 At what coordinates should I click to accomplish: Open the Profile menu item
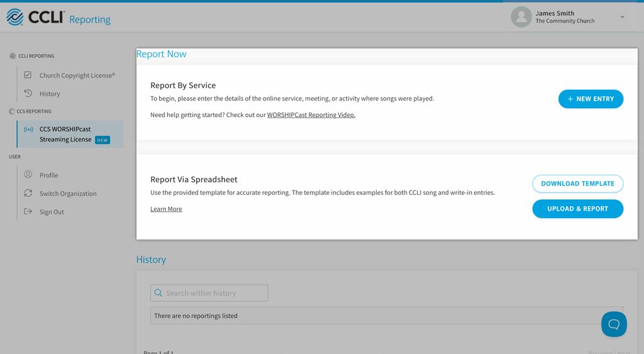click(x=49, y=175)
